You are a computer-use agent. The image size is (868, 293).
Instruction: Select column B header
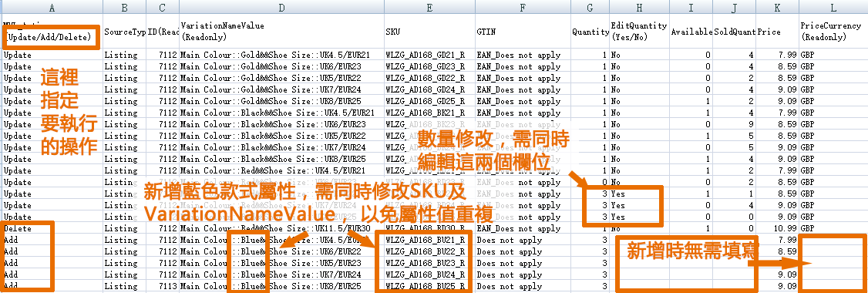coord(125,7)
